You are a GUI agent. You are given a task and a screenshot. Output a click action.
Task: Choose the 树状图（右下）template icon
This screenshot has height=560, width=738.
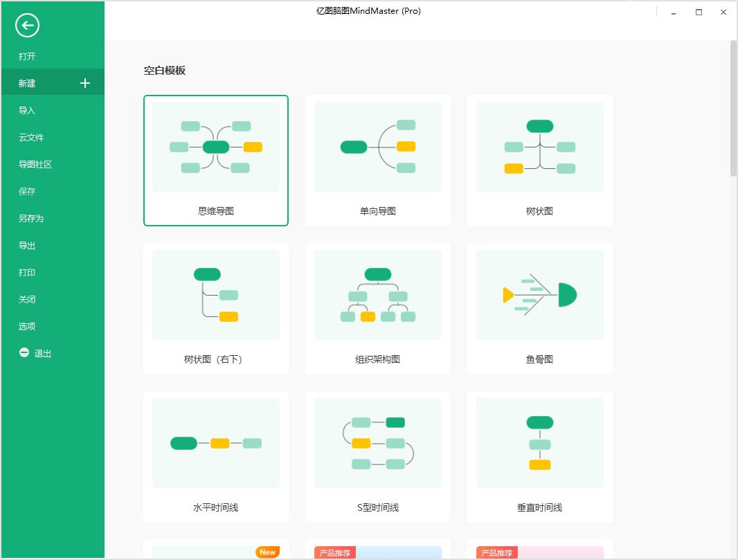tap(216, 295)
